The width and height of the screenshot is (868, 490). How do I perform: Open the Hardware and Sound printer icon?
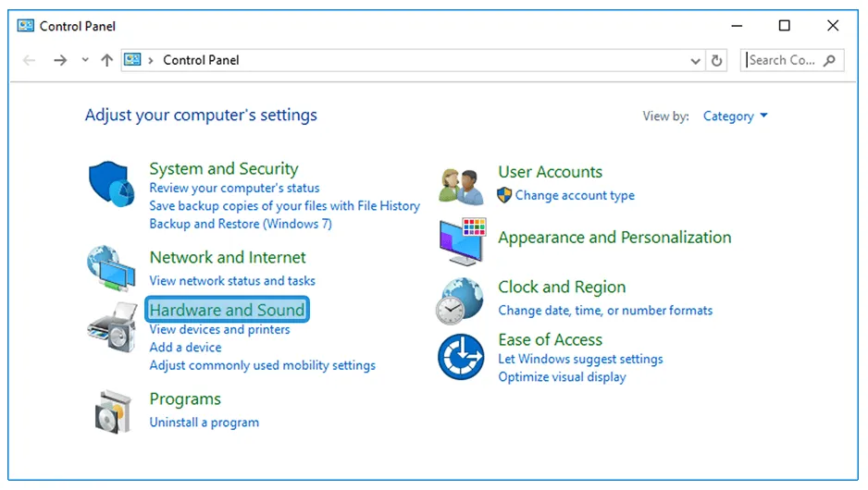coord(112,327)
